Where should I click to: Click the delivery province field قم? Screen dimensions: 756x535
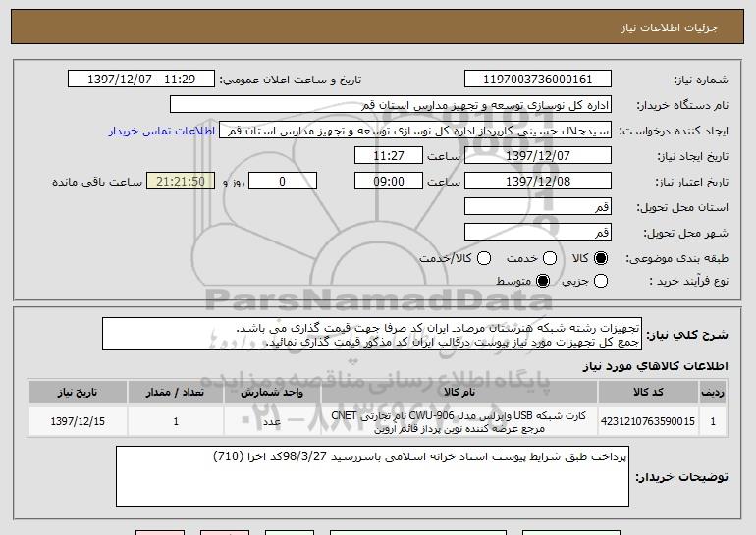click(x=538, y=207)
